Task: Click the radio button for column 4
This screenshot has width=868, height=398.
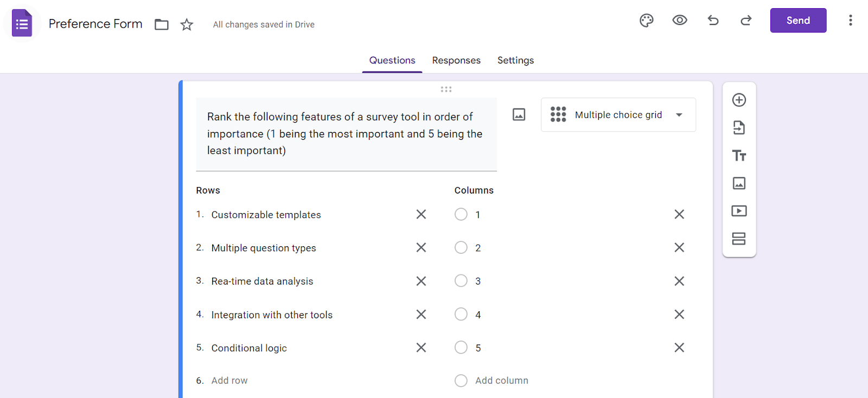Action: [x=461, y=314]
